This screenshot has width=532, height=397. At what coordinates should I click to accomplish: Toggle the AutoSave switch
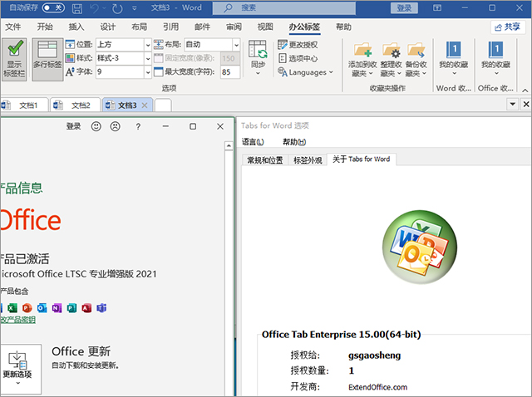click(x=53, y=7)
